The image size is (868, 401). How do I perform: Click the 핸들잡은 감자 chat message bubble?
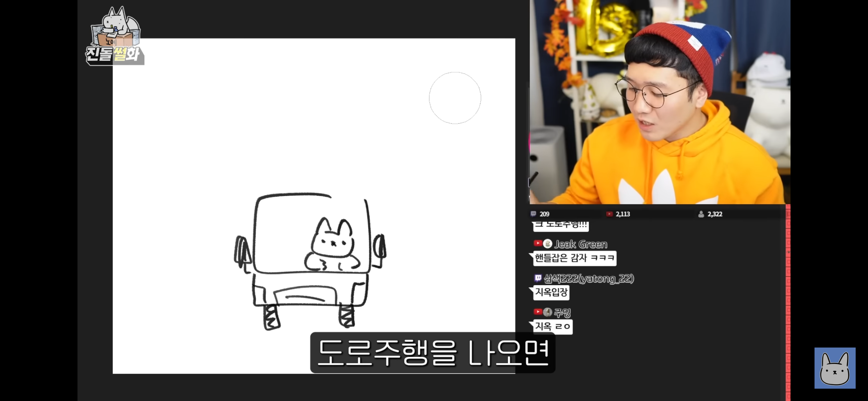coord(575,258)
